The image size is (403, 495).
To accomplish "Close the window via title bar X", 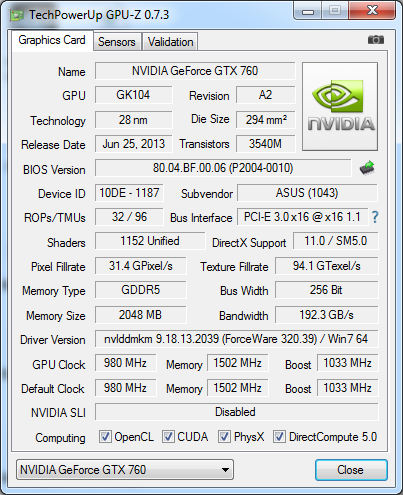I will (372, 11).
